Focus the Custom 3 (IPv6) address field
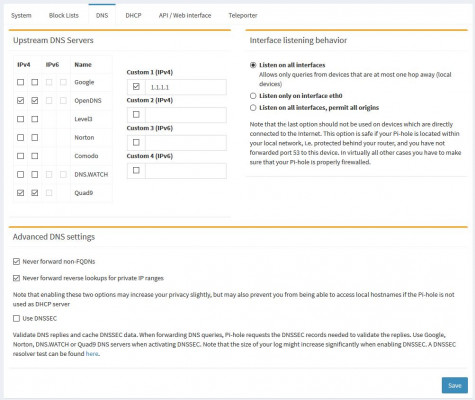475x400 pixels. coord(186,143)
